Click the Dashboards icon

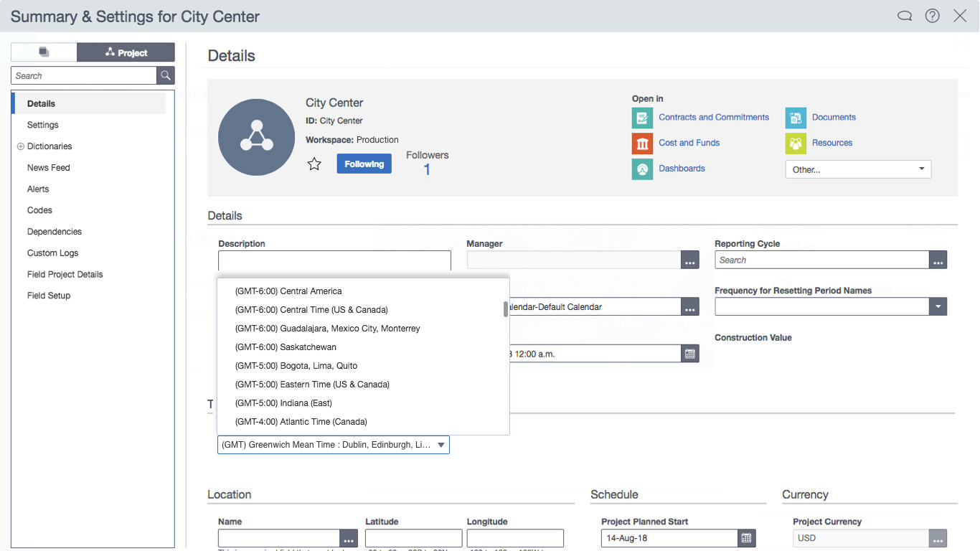coord(642,169)
